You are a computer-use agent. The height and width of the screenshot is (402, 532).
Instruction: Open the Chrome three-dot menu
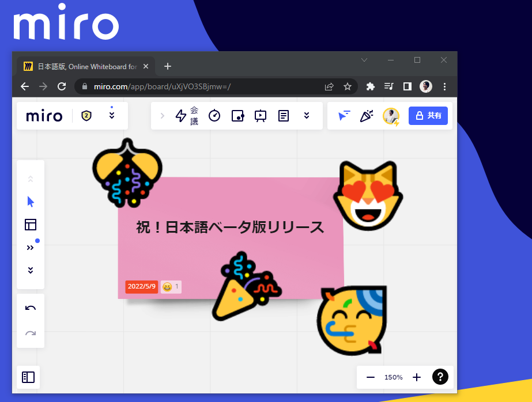click(444, 86)
